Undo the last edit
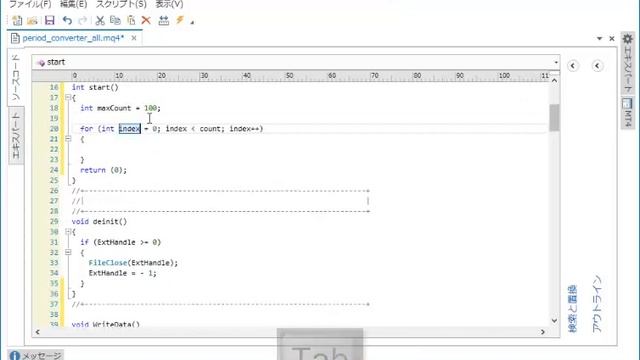The height and width of the screenshot is (360, 640). pyautogui.click(x=67, y=20)
